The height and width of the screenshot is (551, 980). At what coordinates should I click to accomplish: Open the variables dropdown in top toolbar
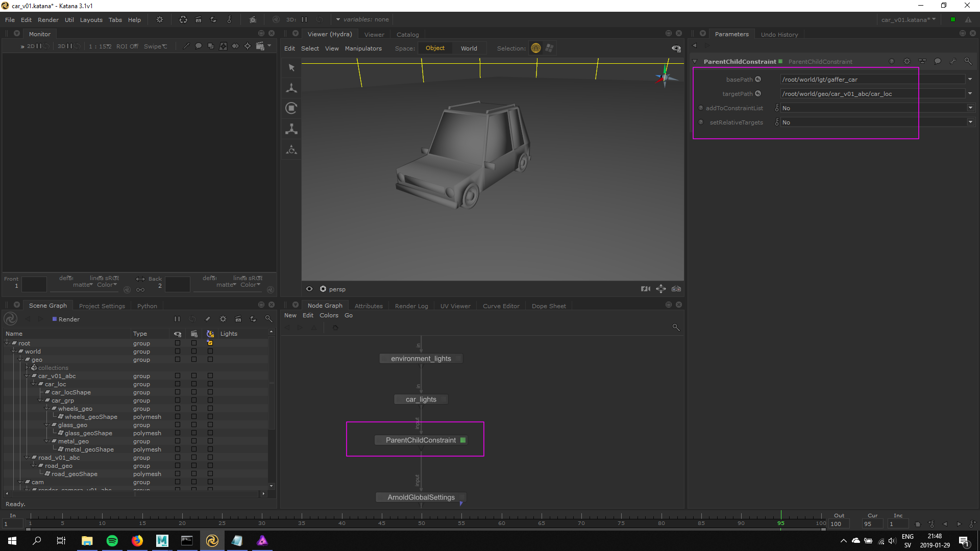[362, 19]
